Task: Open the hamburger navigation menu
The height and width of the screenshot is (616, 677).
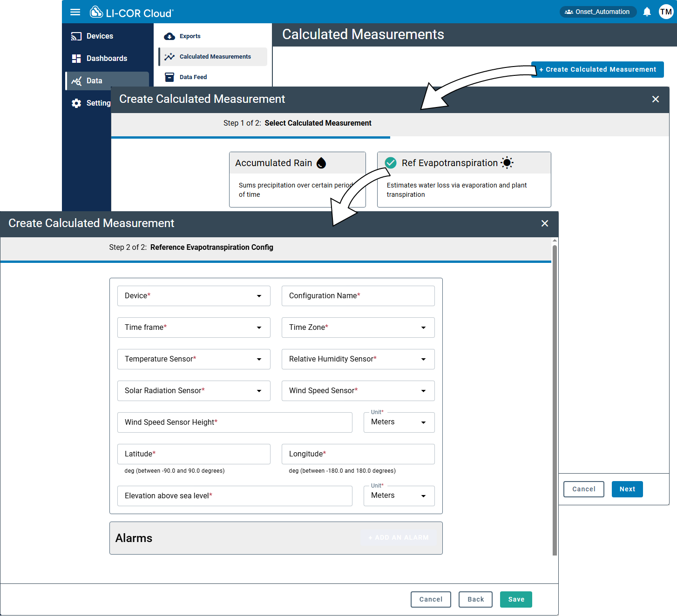Action: click(x=75, y=12)
